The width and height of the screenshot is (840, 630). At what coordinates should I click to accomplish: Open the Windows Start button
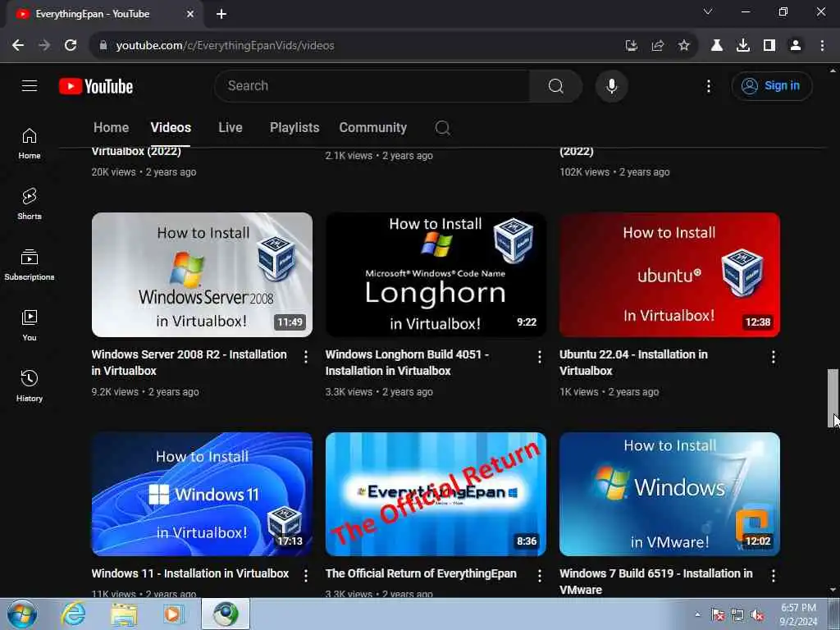[x=22, y=614]
